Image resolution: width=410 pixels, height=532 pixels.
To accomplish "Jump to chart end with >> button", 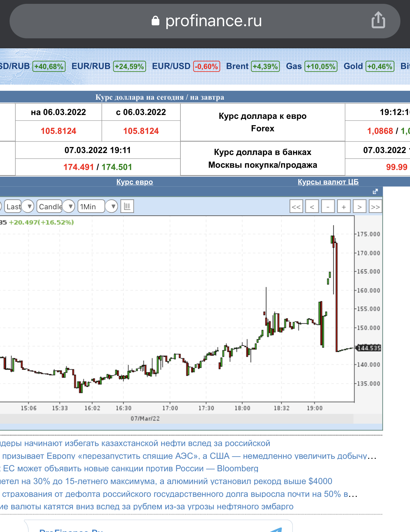I will [x=376, y=207].
